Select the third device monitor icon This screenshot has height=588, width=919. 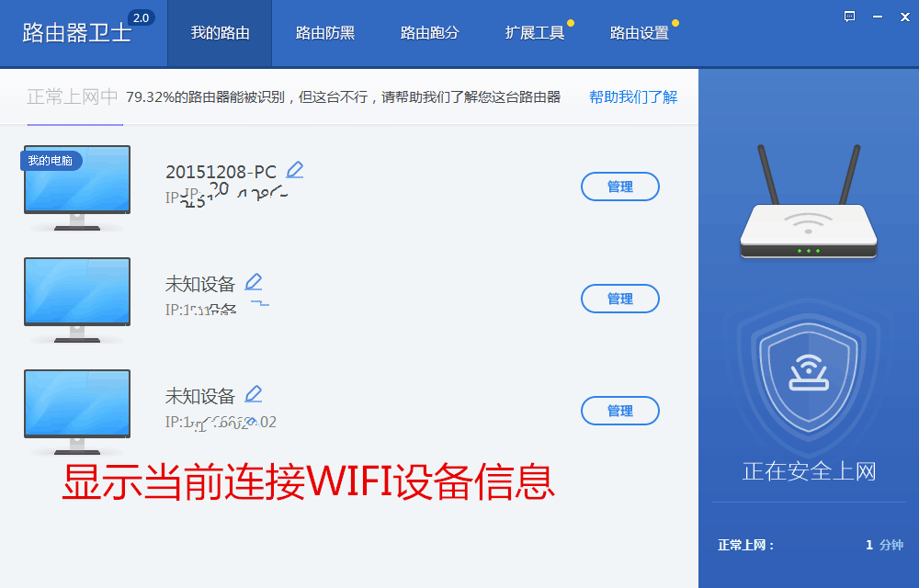point(77,412)
